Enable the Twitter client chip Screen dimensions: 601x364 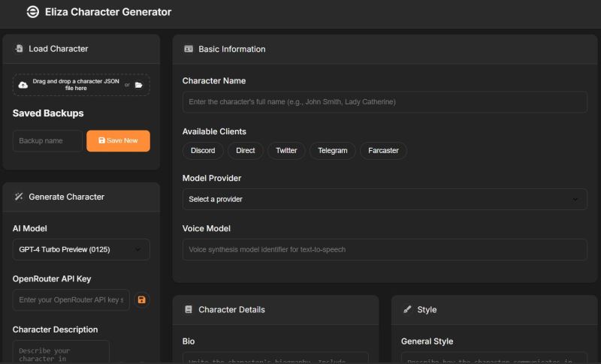[286, 151]
